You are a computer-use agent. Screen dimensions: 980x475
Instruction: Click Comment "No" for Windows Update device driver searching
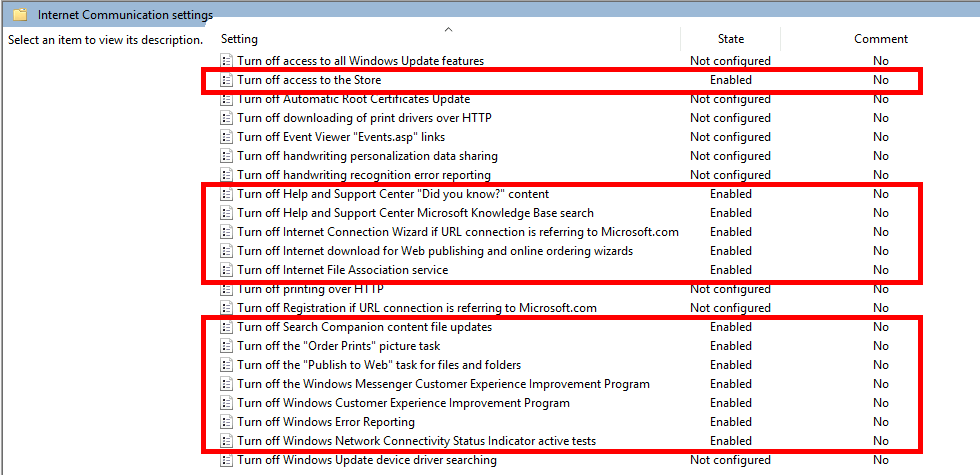[881, 460]
